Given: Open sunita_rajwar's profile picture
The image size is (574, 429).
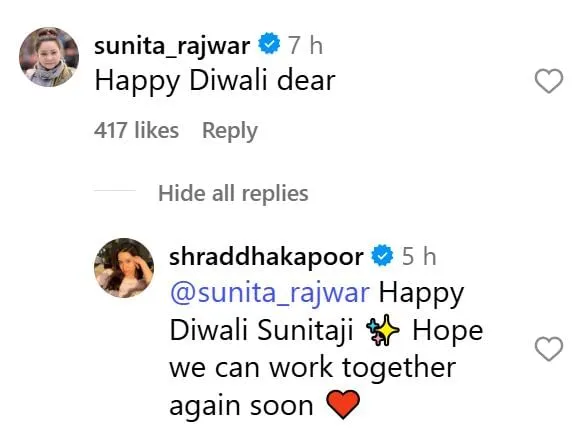Looking at the screenshot, I should tap(49, 57).
